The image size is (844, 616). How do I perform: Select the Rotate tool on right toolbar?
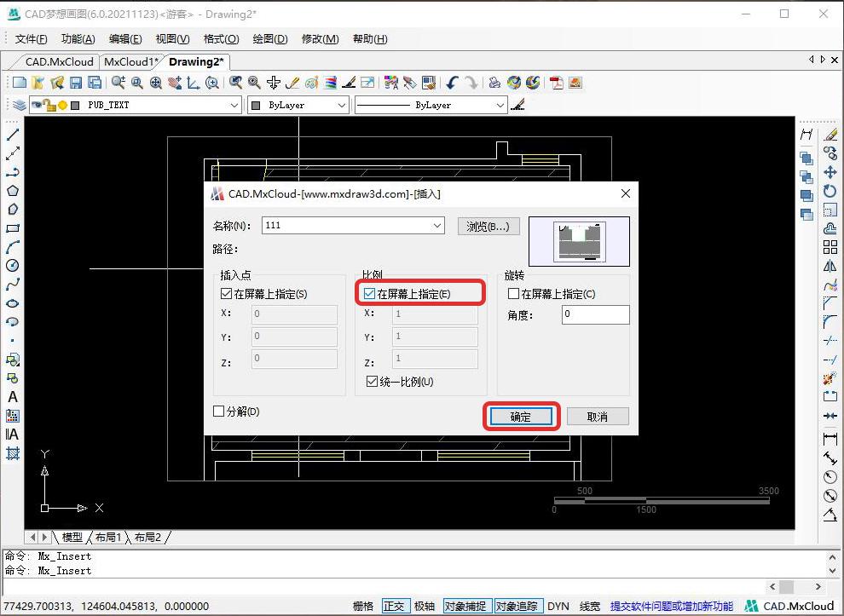830,191
